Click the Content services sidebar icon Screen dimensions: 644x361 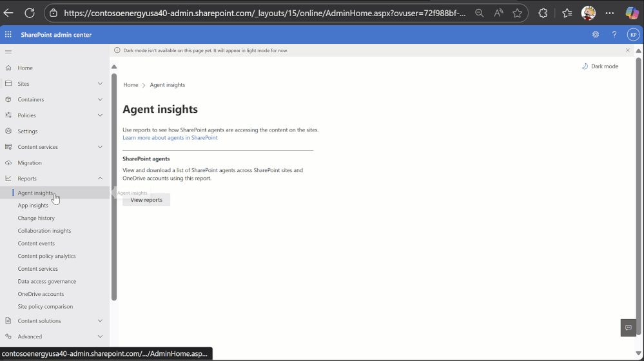click(x=8, y=146)
